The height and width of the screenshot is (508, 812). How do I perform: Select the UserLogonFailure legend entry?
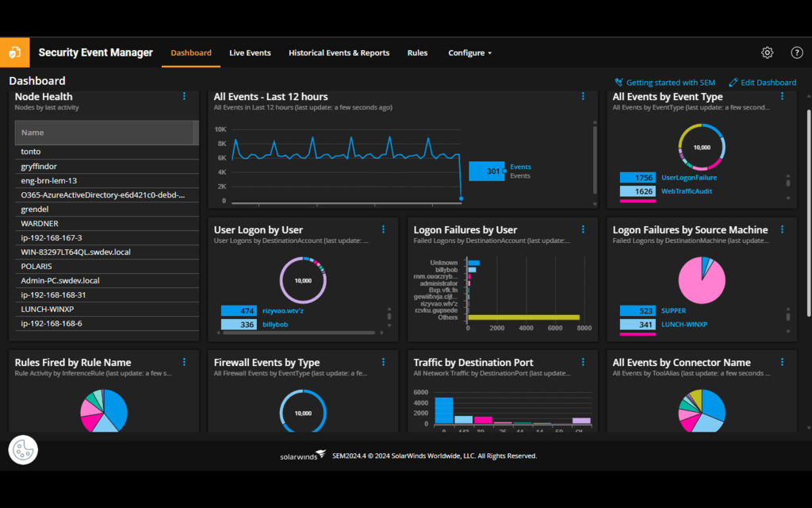pyautogui.click(x=689, y=177)
